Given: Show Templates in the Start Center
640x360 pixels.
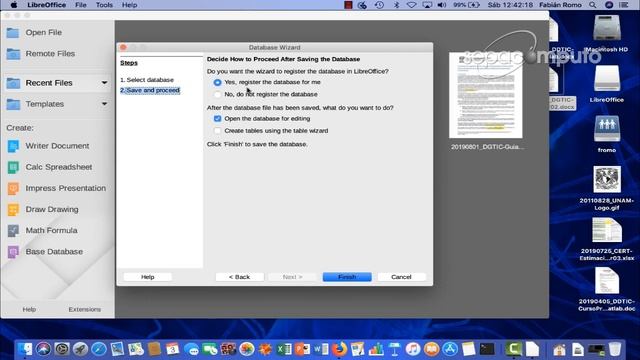Looking at the screenshot, I should [x=44, y=104].
